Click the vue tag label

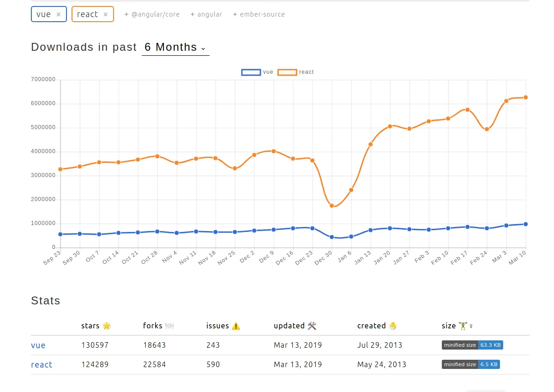(43, 14)
